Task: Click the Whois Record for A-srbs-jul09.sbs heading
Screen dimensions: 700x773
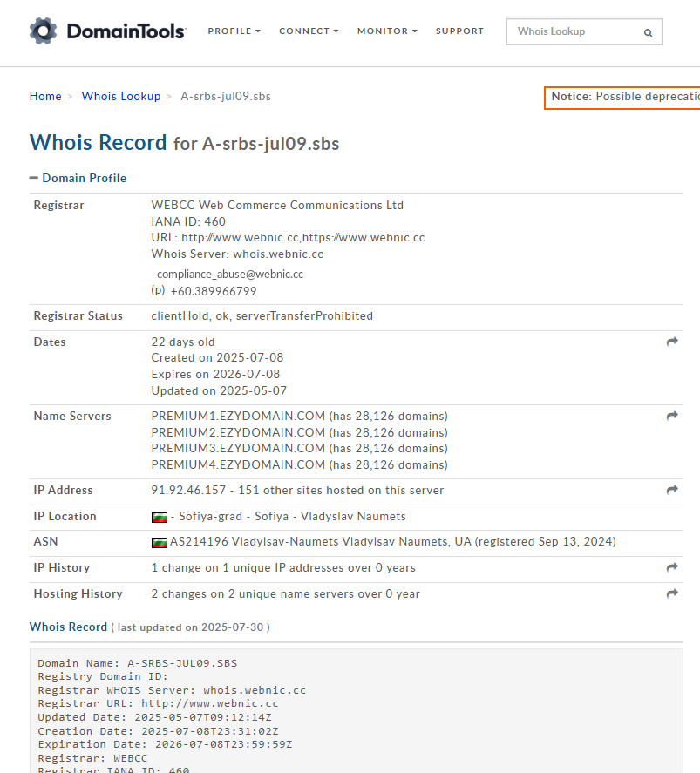Action: coord(184,143)
